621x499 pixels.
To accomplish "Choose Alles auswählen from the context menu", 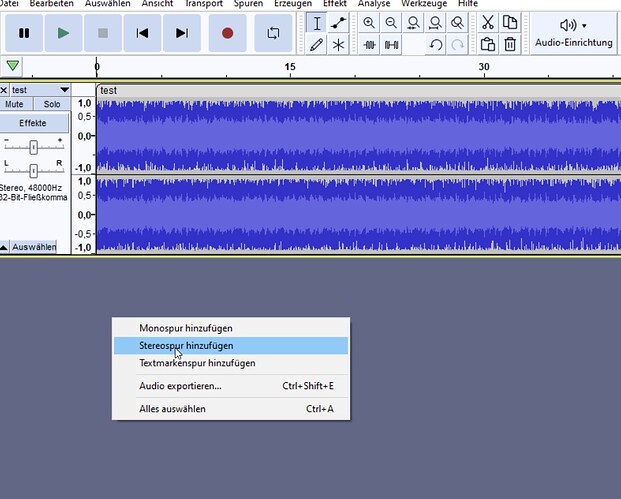I will point(231,409).
